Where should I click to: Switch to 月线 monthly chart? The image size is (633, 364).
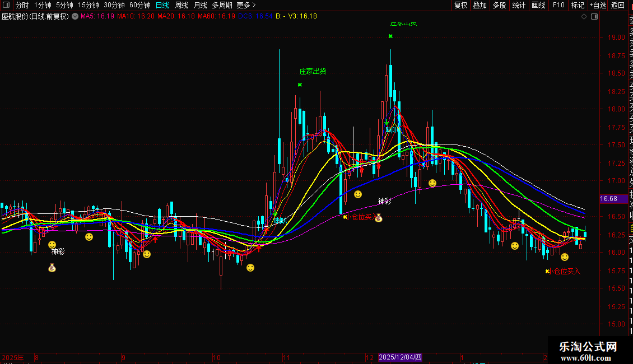pos(200,5)
